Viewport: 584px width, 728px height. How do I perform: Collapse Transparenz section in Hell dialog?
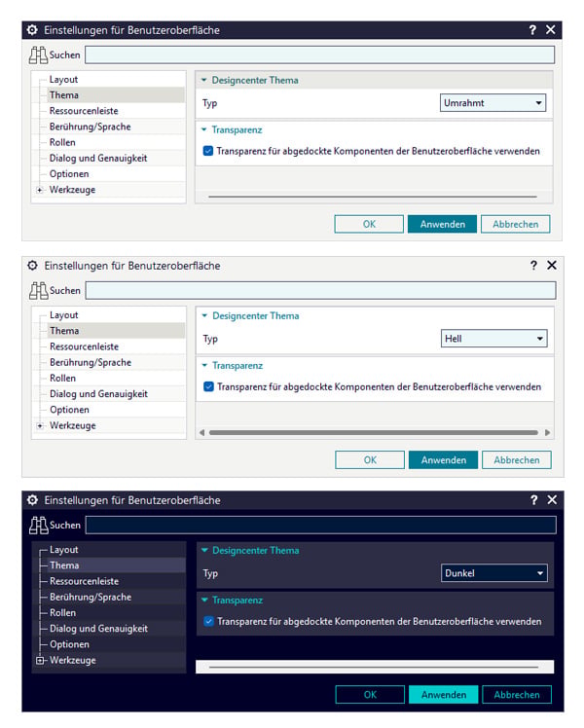(x=204, y=365)
